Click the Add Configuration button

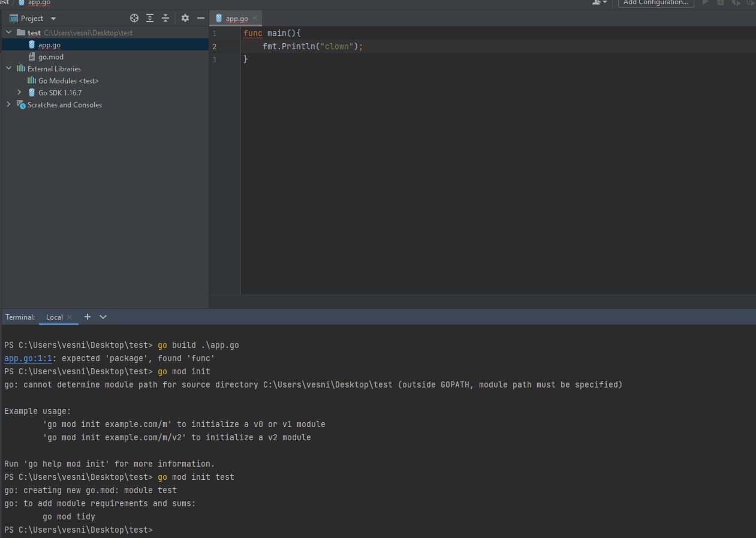(655, 3)
